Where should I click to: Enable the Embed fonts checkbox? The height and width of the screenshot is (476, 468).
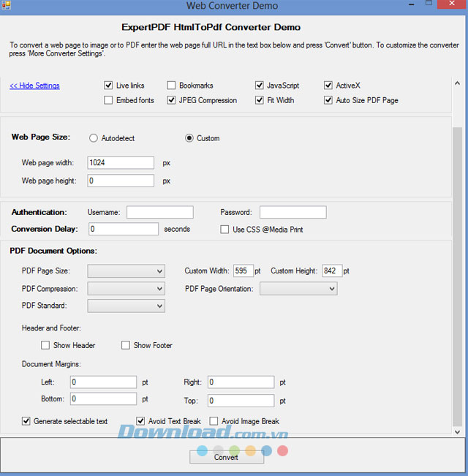(x=108, y=100)
